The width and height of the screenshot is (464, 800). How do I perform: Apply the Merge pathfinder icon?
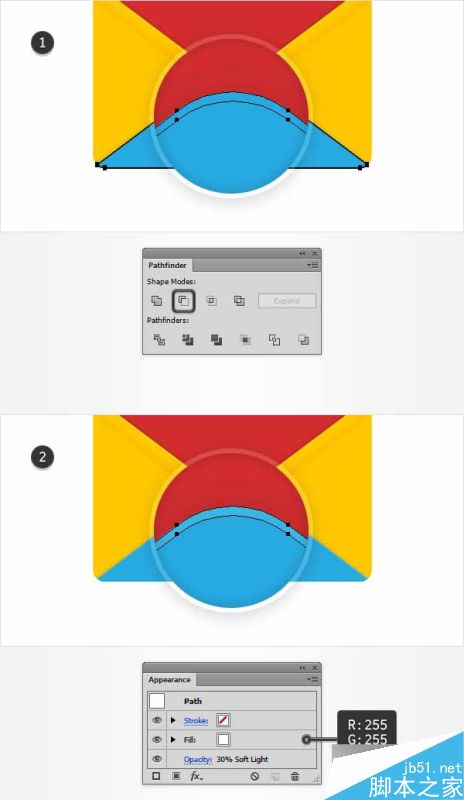(x=216, y=340)
